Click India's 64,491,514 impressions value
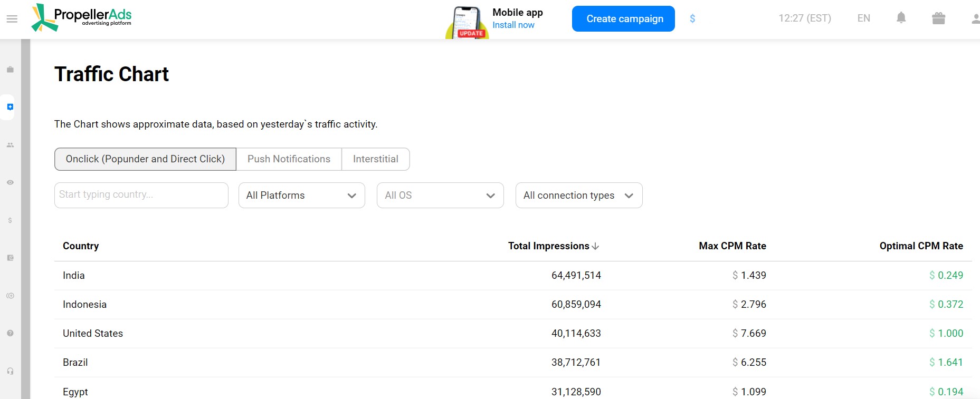Screen dimensions: 980x399 coord(576,276)
